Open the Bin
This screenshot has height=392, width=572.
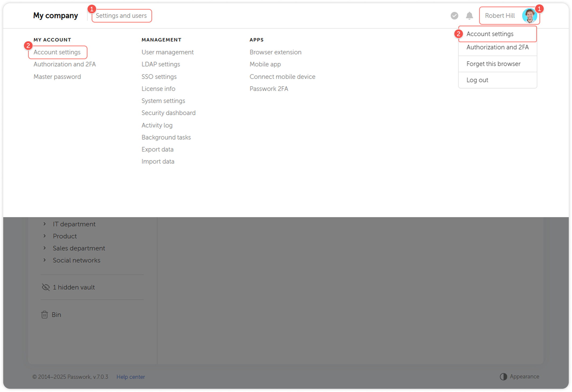pos(56,315)
